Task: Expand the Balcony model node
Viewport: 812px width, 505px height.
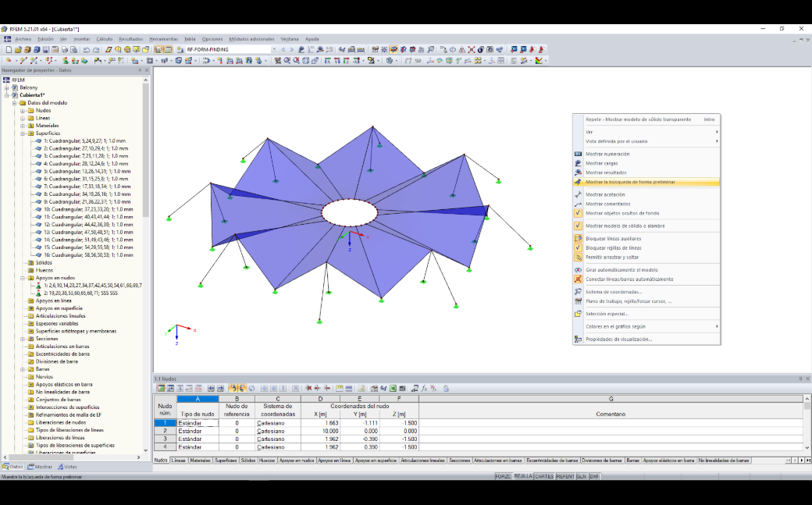Action: [7, 87]
